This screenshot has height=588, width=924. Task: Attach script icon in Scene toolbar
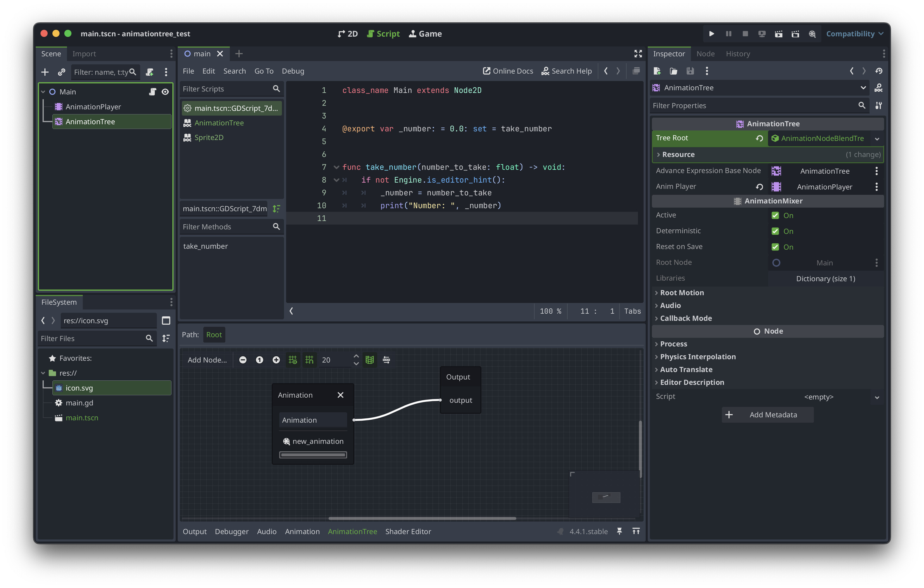click(x=150, y=72)
